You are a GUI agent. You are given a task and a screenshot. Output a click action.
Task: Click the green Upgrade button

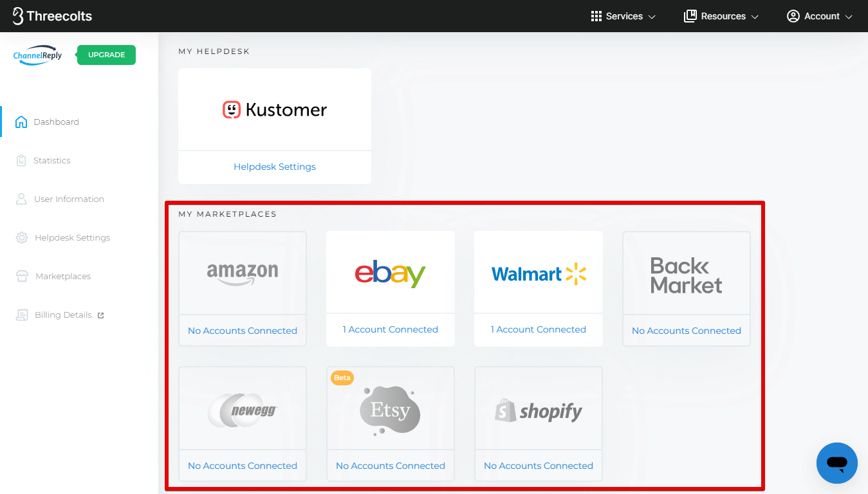click(x=106, y=55)
